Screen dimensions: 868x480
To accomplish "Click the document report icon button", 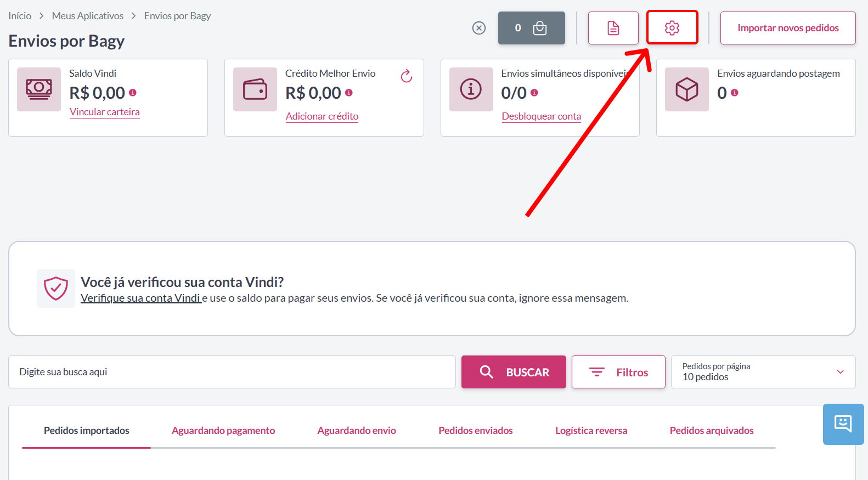I will point(613,28).
